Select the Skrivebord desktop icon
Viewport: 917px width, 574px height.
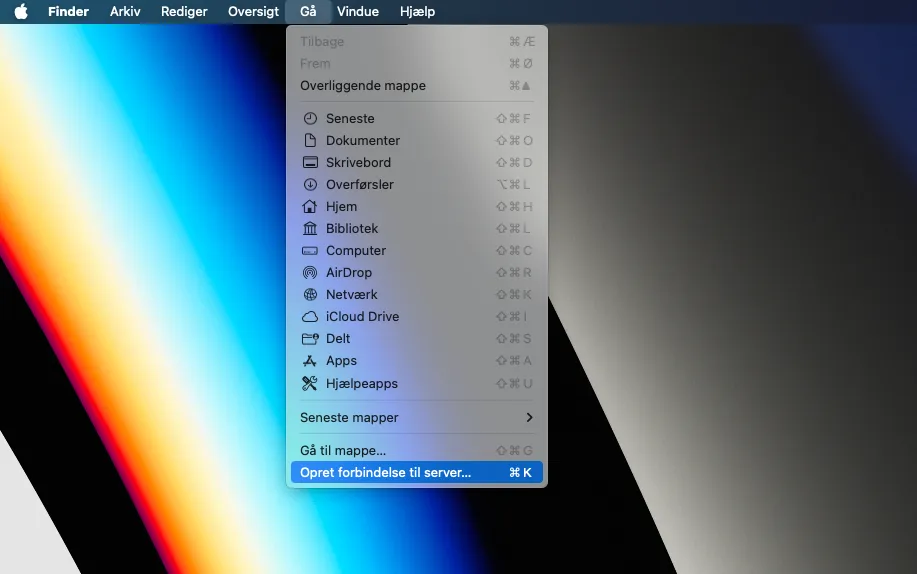point(310,162)
